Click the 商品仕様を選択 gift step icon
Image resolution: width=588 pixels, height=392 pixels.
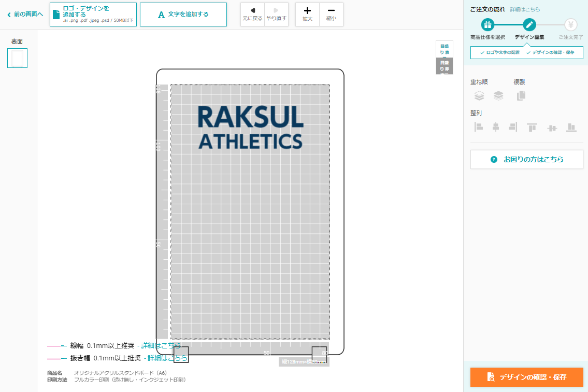(487, 25)
